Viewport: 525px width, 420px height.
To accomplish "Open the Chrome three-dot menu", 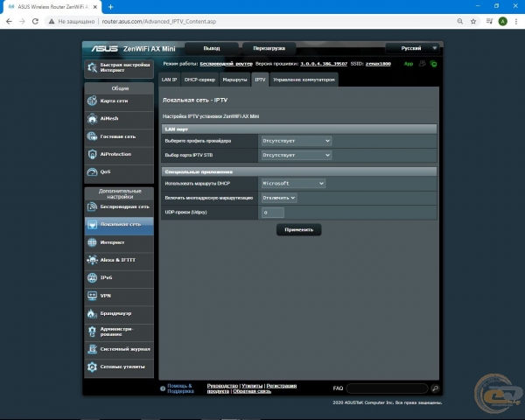I will [x=516, y=21].
